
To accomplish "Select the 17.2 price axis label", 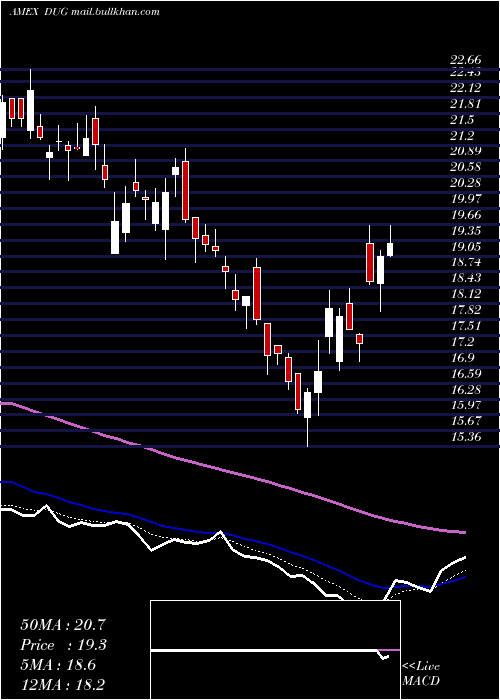I will [462, 342].
